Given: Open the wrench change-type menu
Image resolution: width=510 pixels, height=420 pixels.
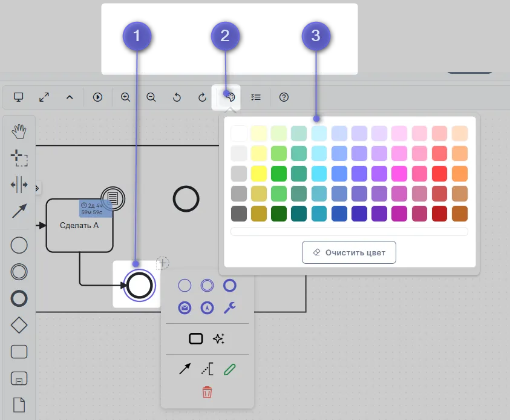Looking at the screenshot, I should click(230, 308).
